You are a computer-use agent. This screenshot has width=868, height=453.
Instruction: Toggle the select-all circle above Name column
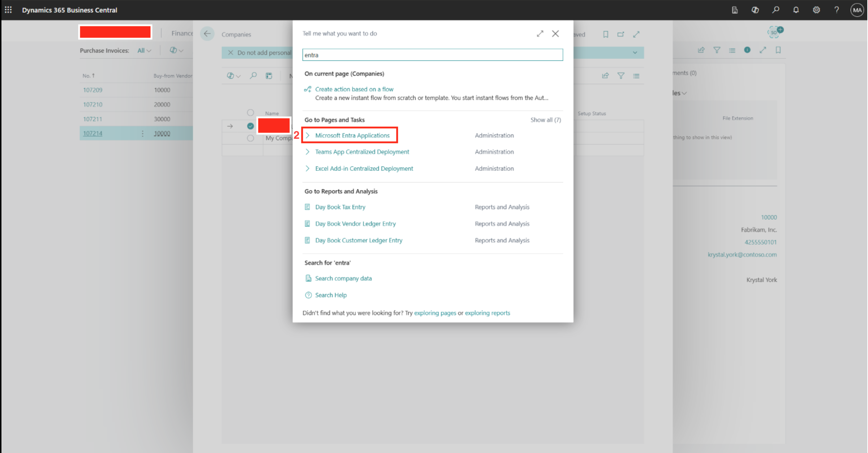click(250, 113)
